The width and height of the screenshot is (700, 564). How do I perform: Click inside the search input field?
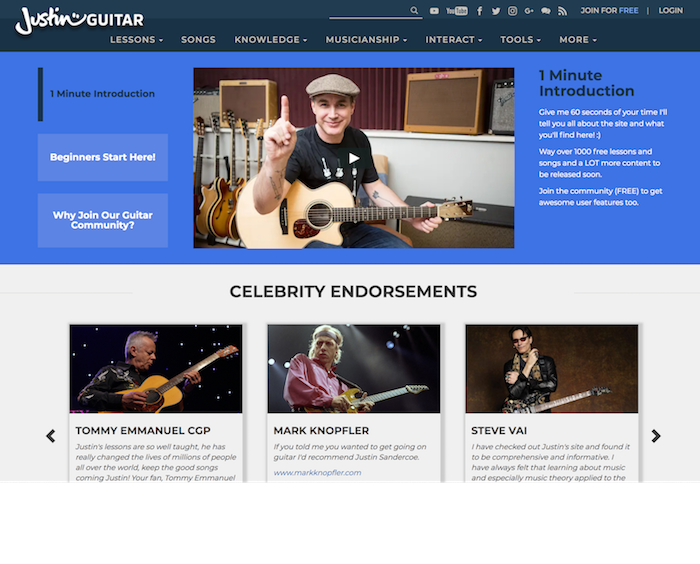370,11
